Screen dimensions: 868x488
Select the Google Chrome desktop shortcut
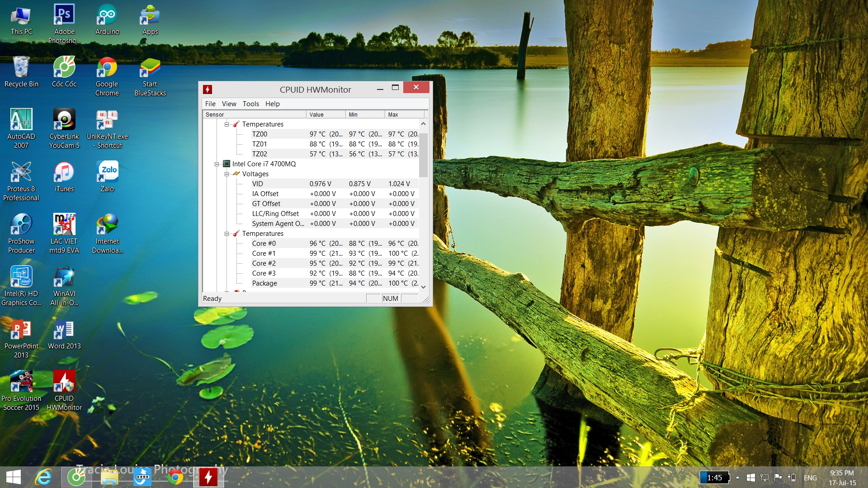(107, 77)
